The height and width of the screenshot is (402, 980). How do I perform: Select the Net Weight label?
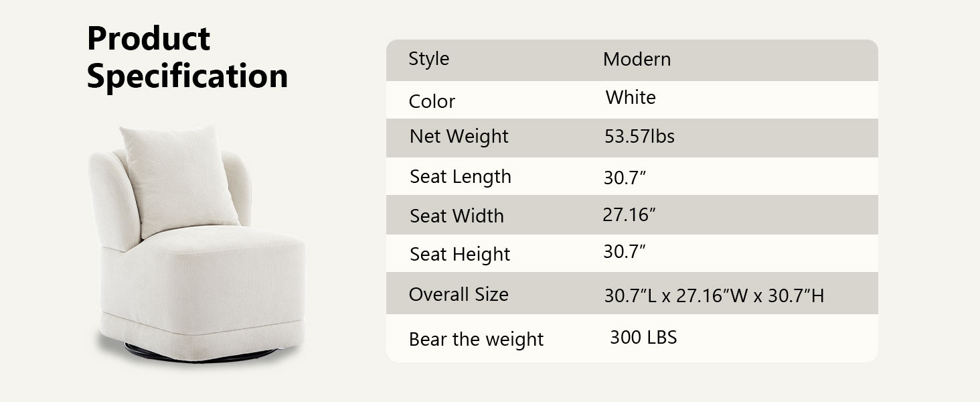coord(459,137)
